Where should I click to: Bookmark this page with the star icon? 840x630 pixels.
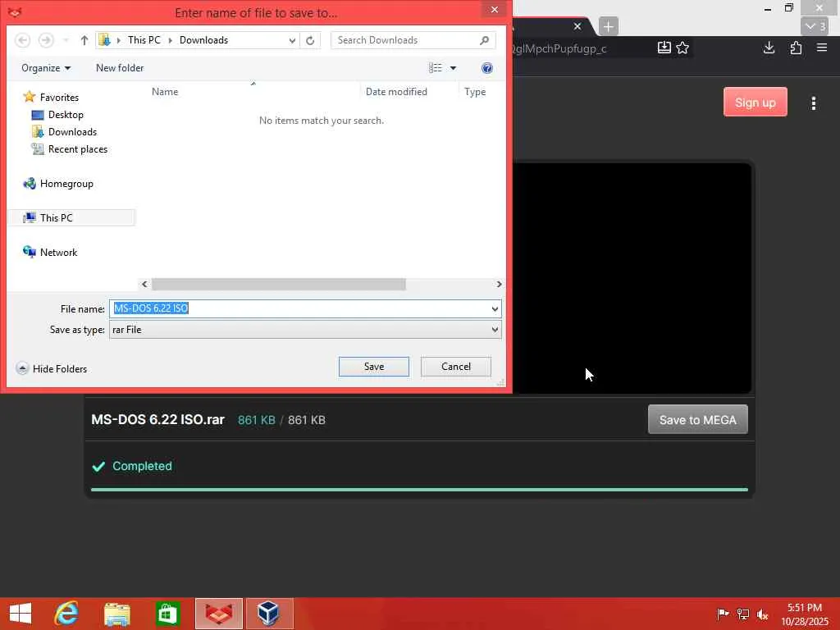682,48
